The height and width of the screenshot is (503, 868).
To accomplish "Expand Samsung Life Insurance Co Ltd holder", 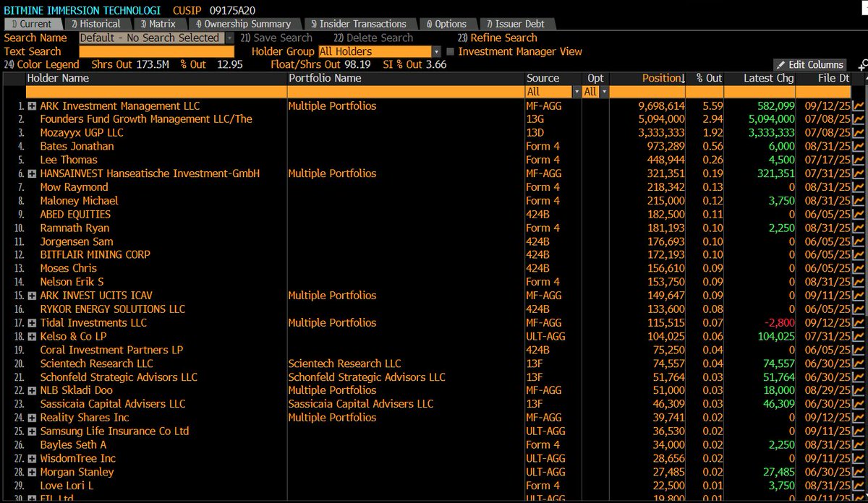I will point(33,431).
